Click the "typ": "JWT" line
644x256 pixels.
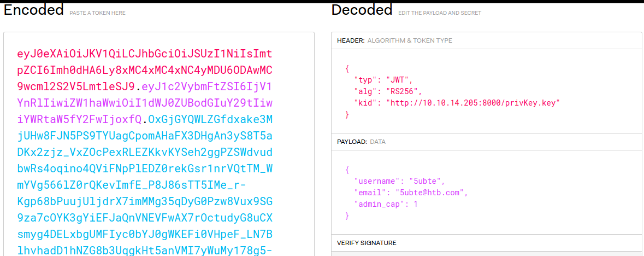pos(383,79)
